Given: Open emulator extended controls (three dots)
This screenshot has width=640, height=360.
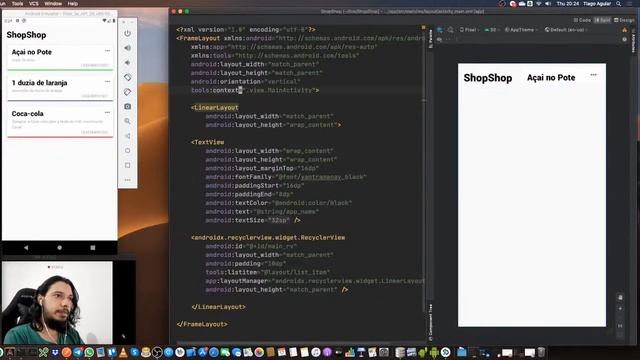Looking at the screenshot, I should click(127, 180).
